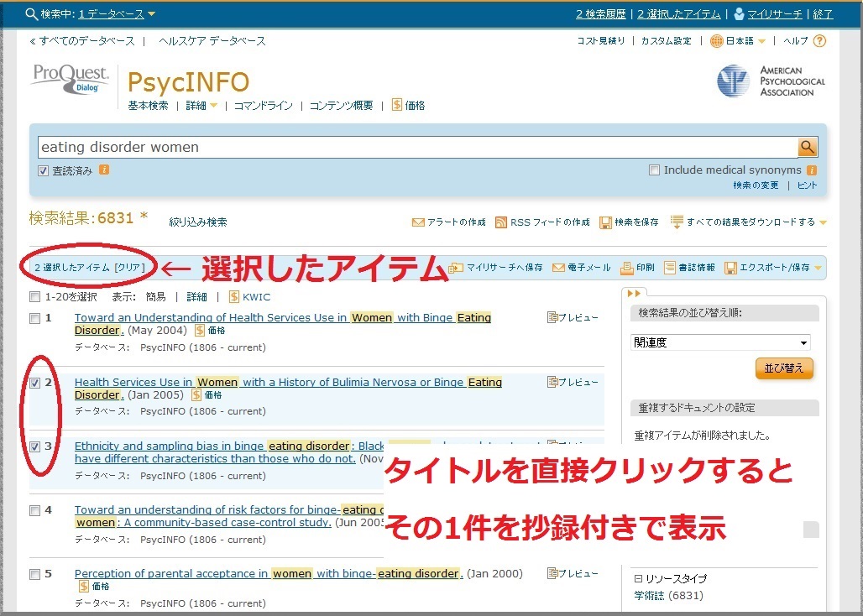Click the dollar icon beside 価格 in navigation
863x616 pixels.
tap(397, 105)
